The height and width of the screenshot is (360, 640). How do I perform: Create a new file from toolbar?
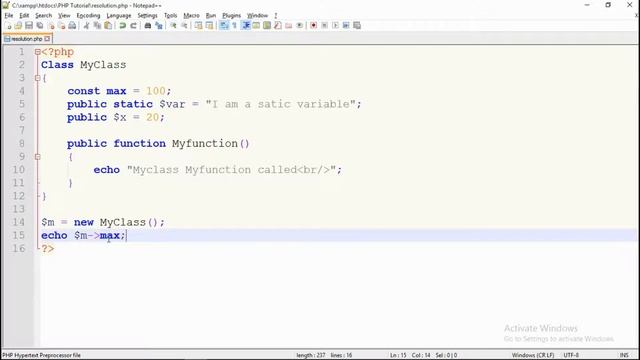click(x=8, y=25)
